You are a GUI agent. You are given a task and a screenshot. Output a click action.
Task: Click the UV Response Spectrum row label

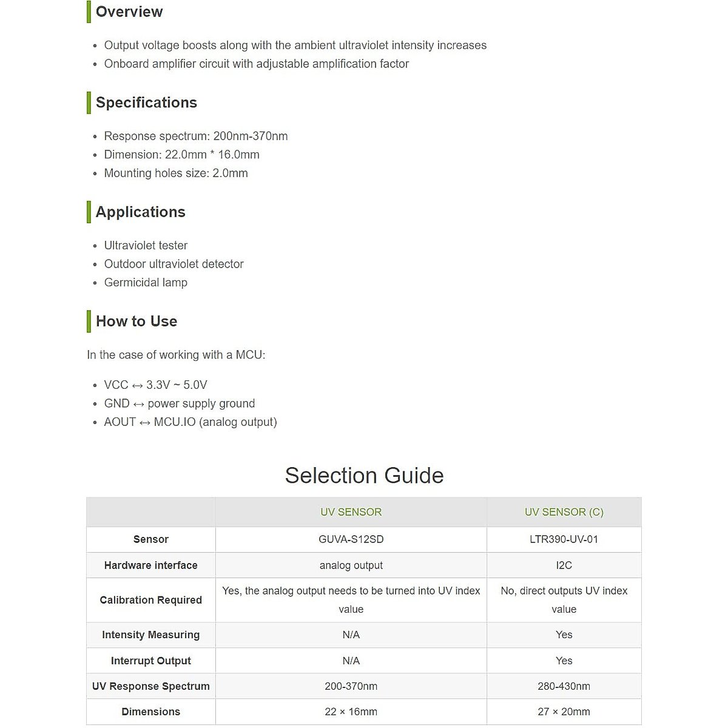coord(150,686)
